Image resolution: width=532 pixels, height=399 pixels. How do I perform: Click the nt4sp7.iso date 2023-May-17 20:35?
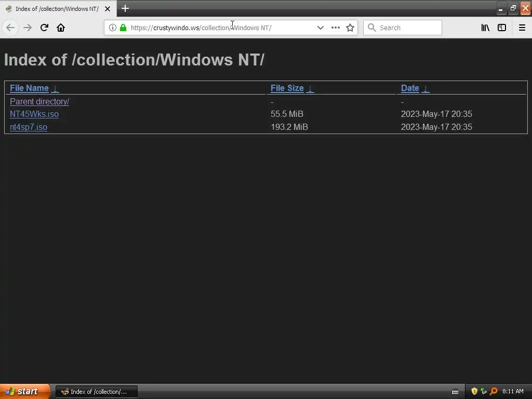tap(436, 127)
